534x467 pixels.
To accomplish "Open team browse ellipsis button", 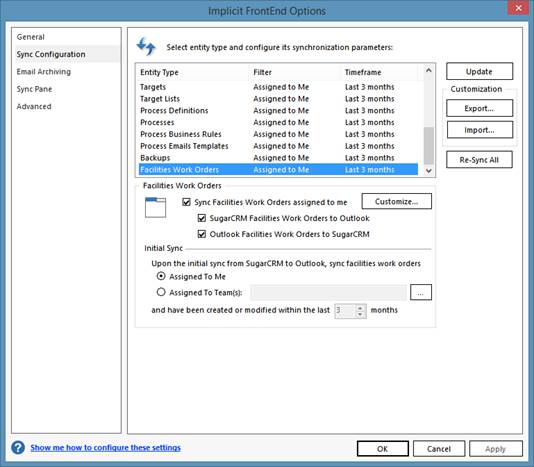I will pyautogui.click(x=421, y=293).
